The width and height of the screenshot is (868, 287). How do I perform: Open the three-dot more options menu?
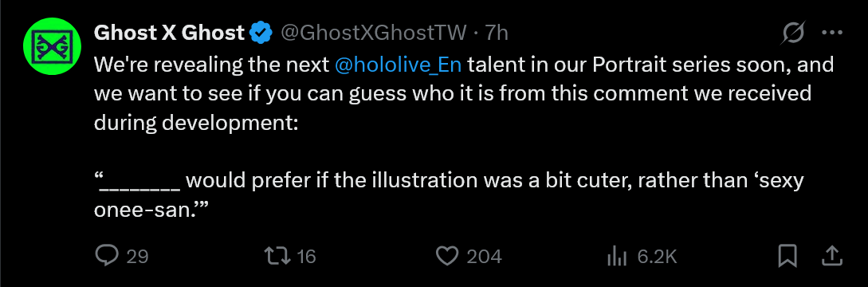click(x=831, y=33)
